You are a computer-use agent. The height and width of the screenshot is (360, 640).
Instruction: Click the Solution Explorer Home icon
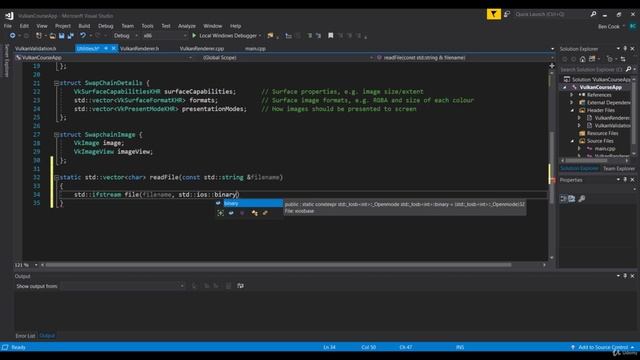point(582,59)
